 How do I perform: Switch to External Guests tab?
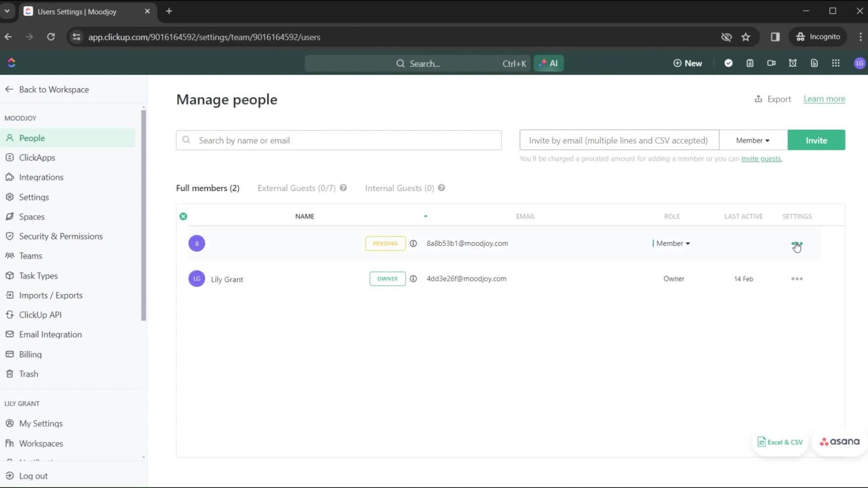(x=296, y=188)
